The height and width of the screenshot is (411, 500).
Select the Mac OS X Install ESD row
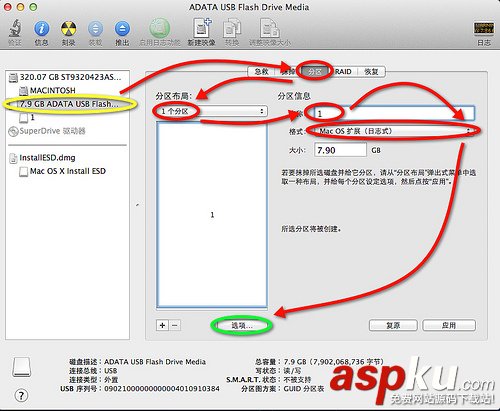coord(68,171)
